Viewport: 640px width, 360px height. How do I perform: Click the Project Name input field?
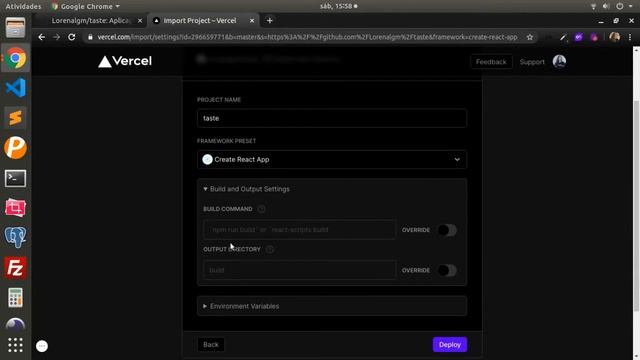pyautogui.click(x=332, y=118)
